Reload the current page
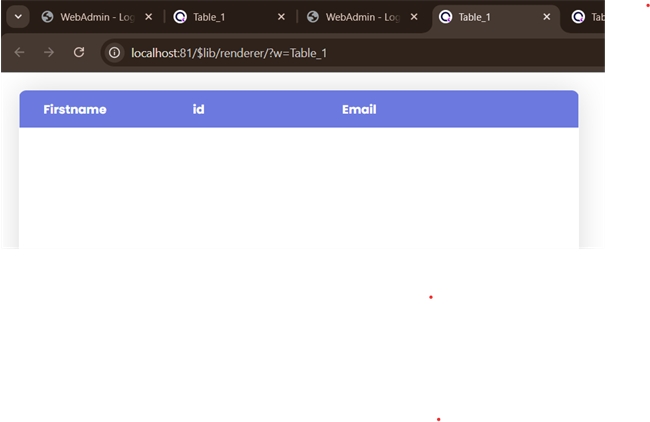Screen dimensions: 650x422 [x=79, y=52]
